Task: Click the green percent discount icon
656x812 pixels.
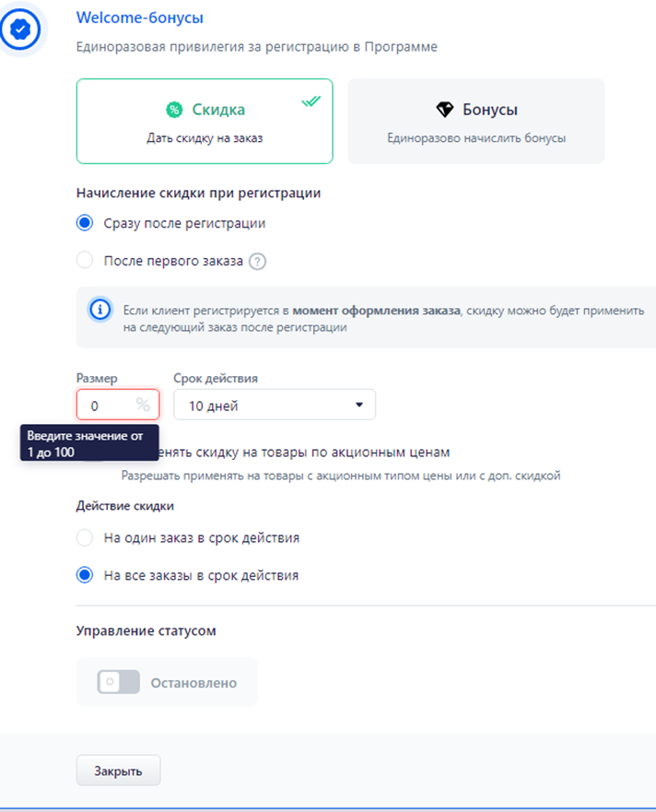Action: (174, 110)
